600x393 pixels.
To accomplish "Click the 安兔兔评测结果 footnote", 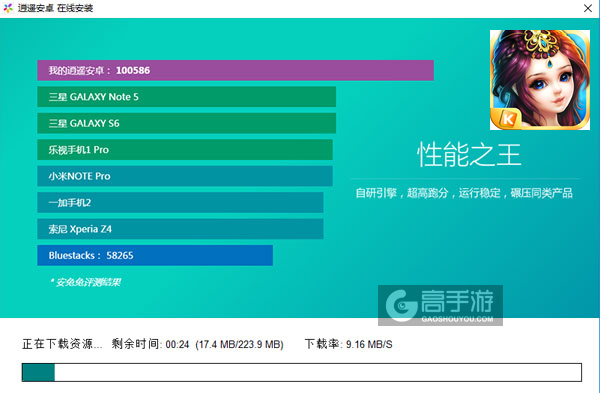I will 85,282.
